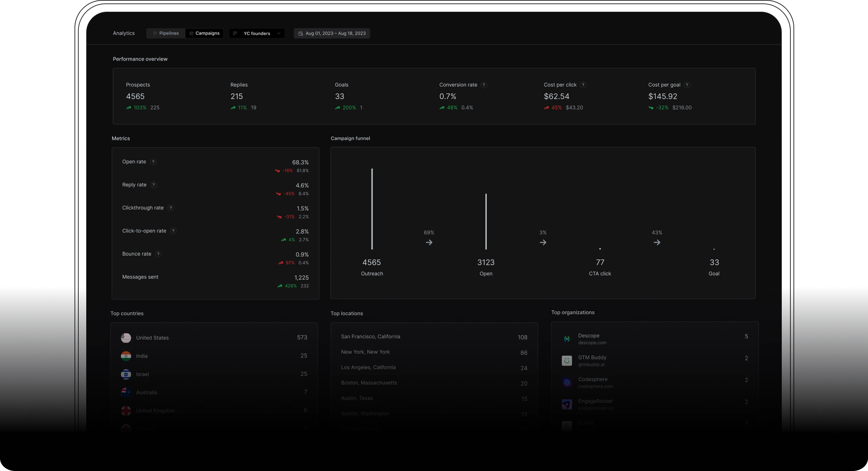This screenshot has height=471, width=868.
Task: Click the GTM Buddy smiley logo
Action: tap(567, 361)
